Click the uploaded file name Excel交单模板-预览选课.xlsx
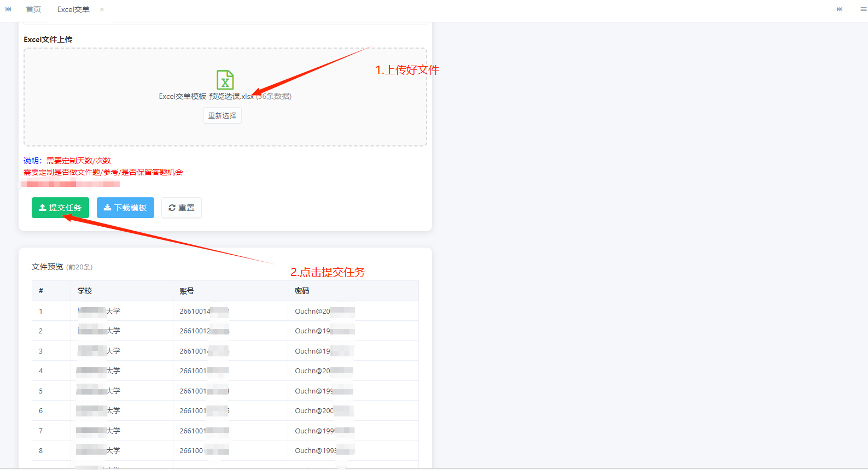This screenshot has height=470, width=868. pos(206,96)
